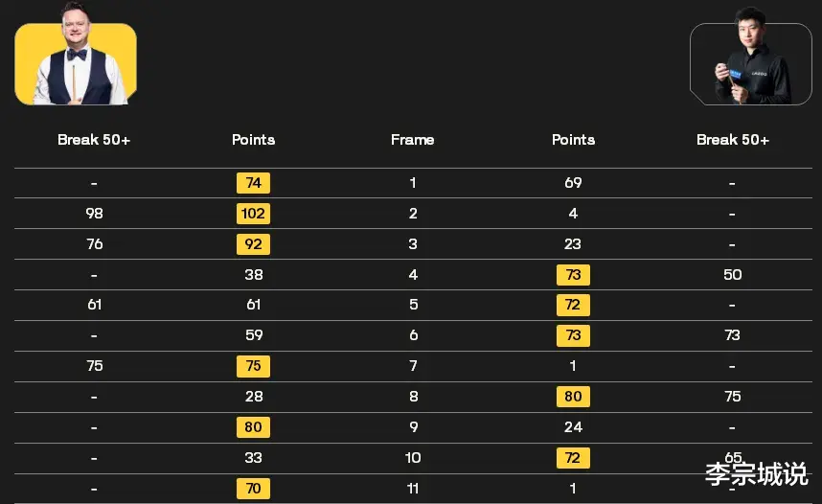
Task: Click the right Points column header
Action: point(573,140)
